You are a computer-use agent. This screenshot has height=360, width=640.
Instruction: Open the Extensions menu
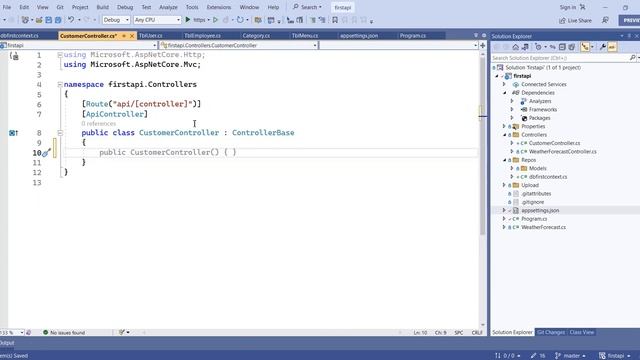pos(219,7)
